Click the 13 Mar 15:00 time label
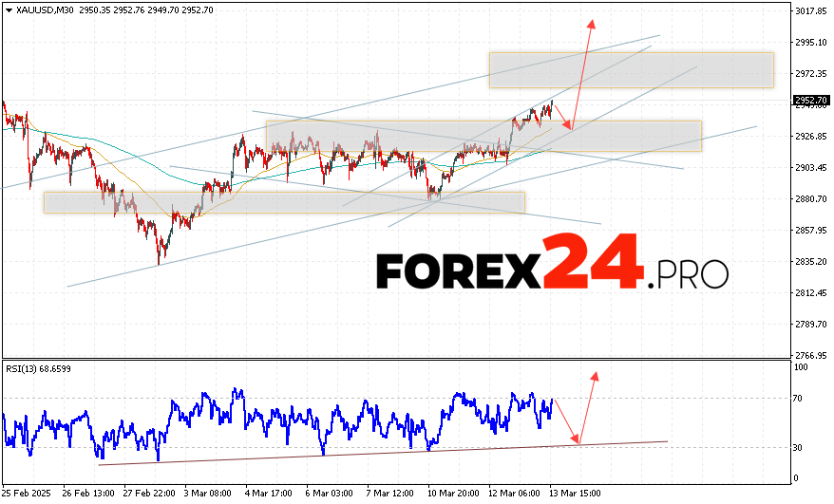Screen dimensions: 834x504 (x=574, y=495)
